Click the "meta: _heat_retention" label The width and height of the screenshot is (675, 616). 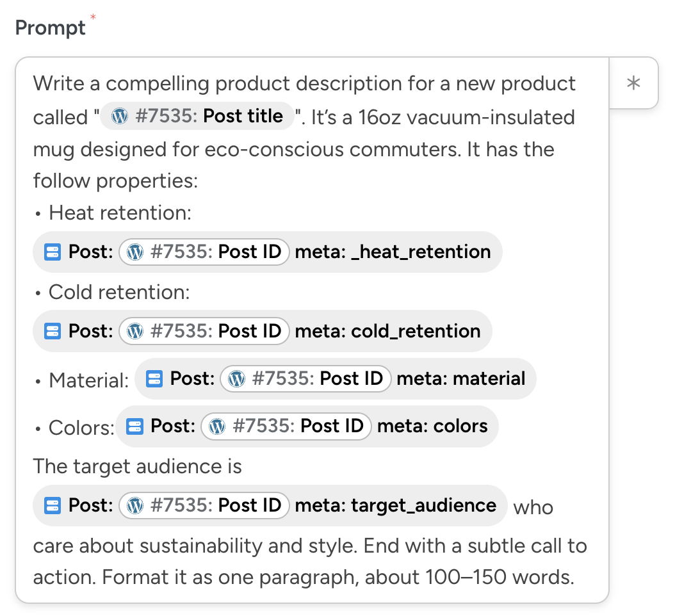(x=393, y=252)
